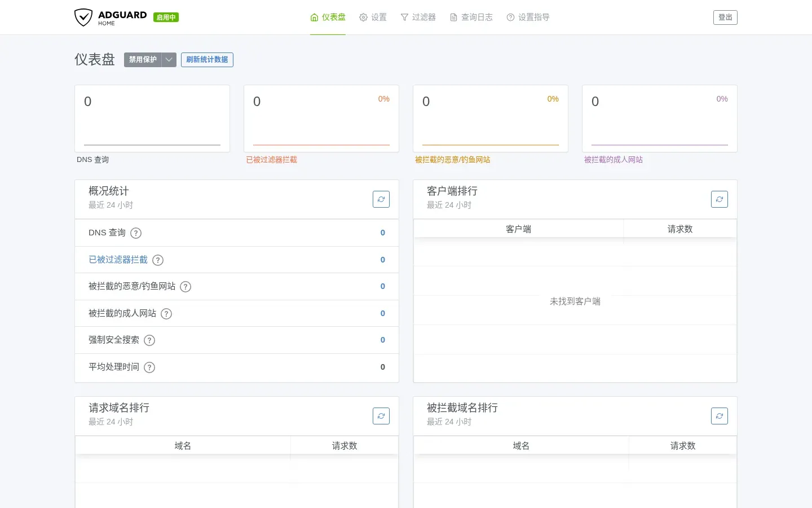Click the DNS 查询 count value in 概况统计
812x508 pixels.
point(383,233)
